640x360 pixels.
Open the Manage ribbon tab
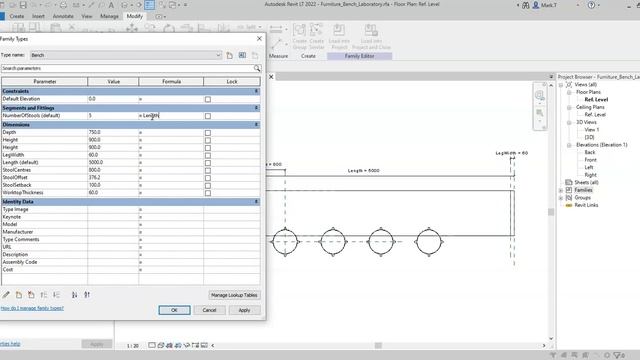[x=109, y=16]
